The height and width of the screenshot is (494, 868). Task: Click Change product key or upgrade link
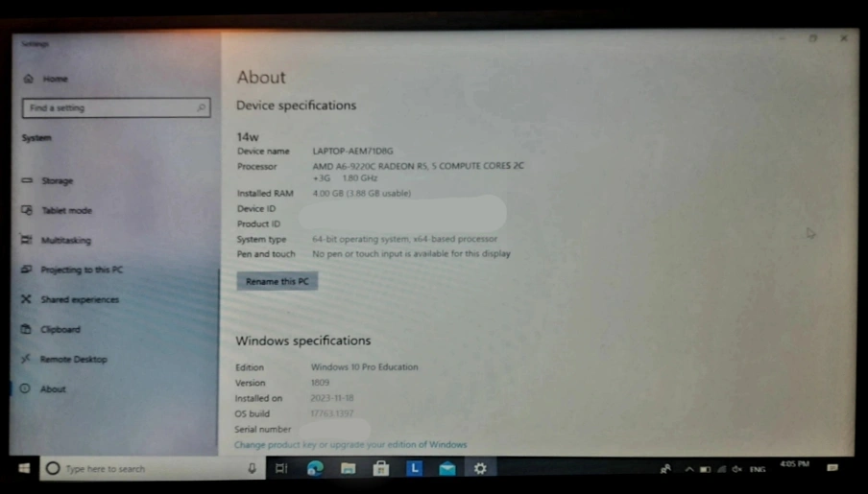[350, 445]
